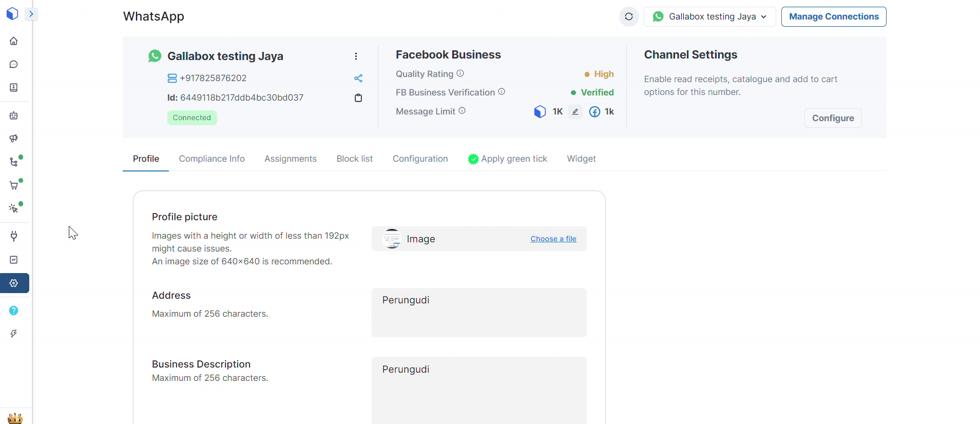The image size is (980, 424).
Task: Open the bot icon in sidebar
Action: (14, 115)
